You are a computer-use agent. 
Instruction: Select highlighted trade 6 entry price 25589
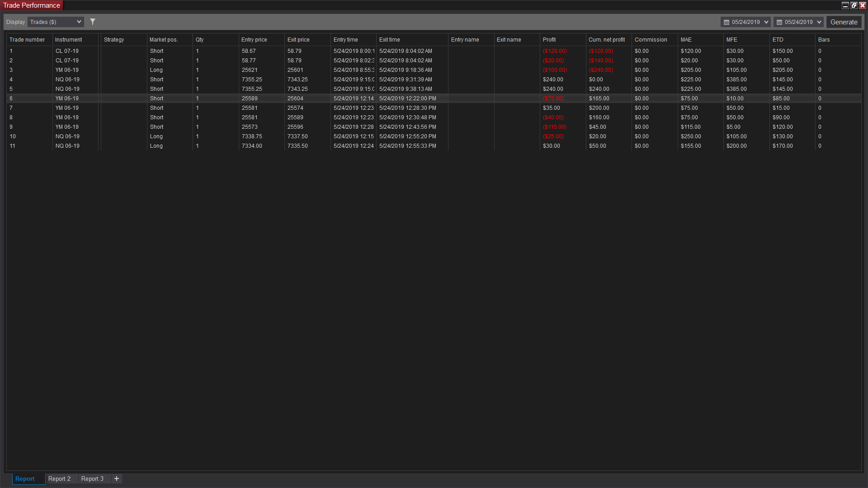click(x=250, y=99)
